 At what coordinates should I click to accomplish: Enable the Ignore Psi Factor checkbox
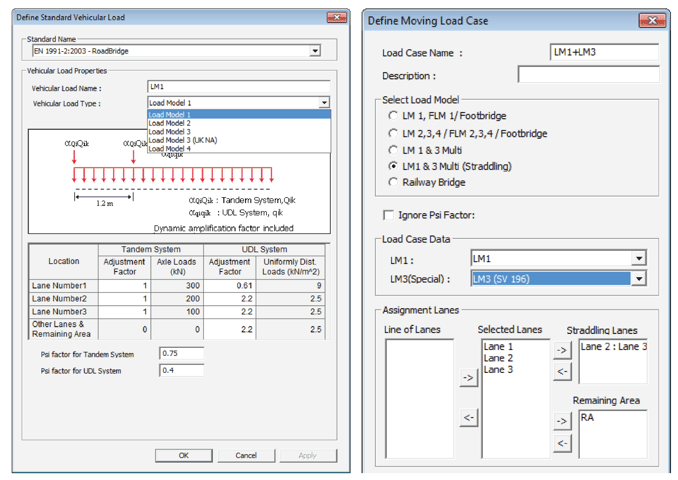389,215
